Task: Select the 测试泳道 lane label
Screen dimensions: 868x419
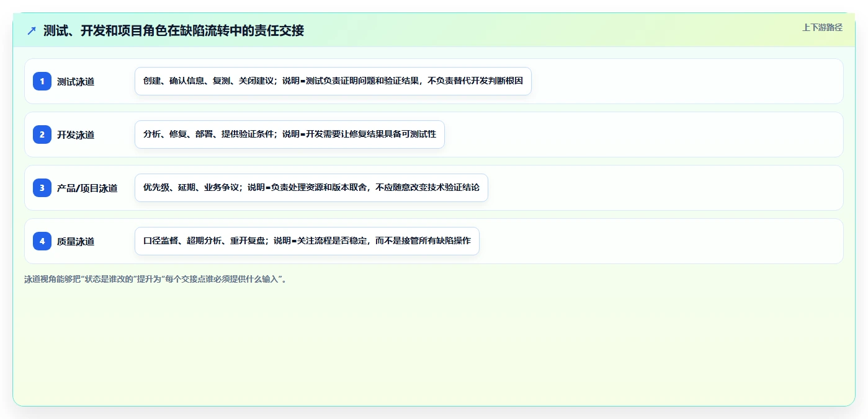Action: click(x=76, y=81)
